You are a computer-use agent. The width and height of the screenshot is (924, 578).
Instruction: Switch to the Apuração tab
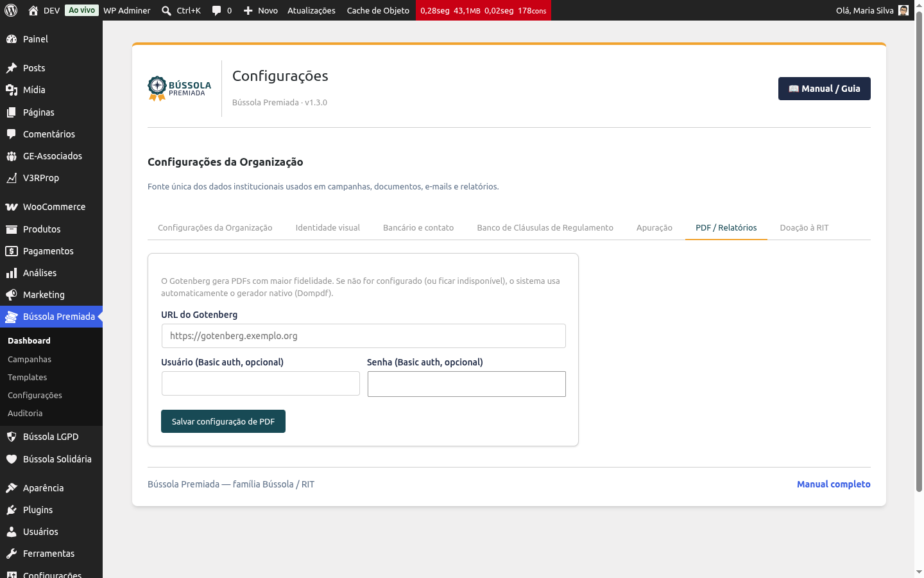(x=654, y=228)
